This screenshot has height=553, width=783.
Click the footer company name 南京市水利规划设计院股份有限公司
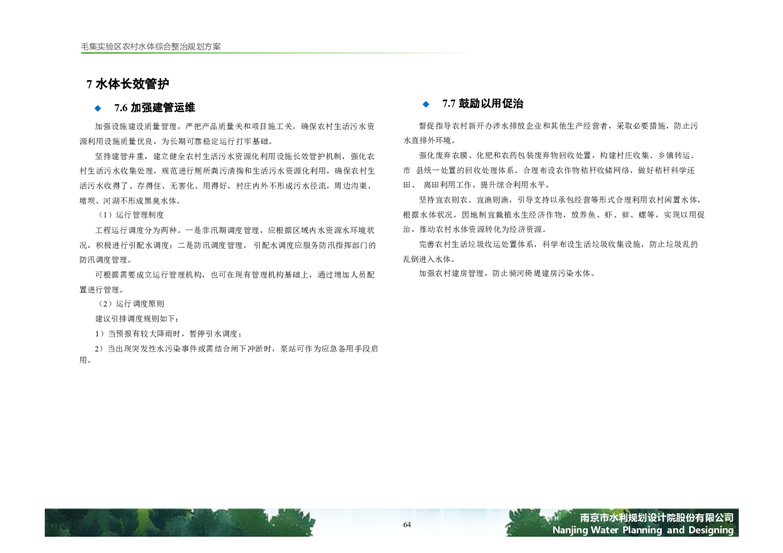click(657, 517)
